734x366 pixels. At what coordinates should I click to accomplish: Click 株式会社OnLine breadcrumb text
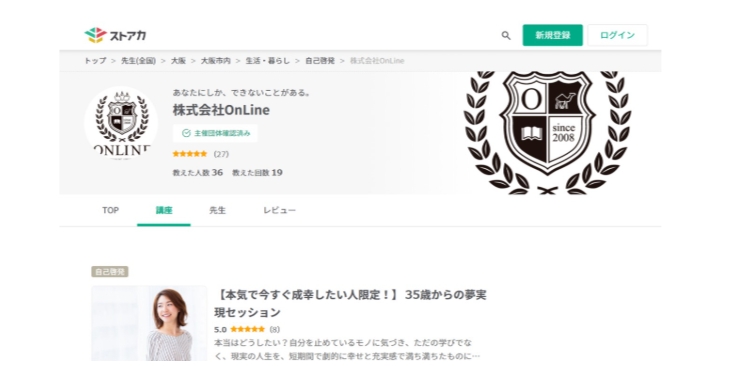(377, 61)
